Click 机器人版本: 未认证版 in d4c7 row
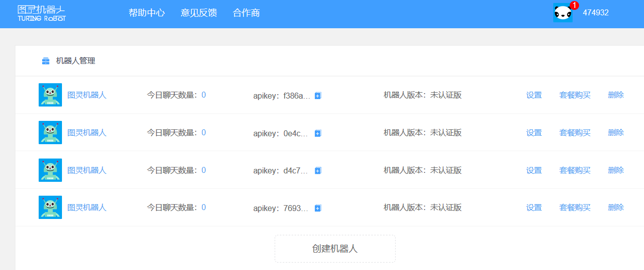This screenshot has width=644, height=270. (x=422, y=170)
